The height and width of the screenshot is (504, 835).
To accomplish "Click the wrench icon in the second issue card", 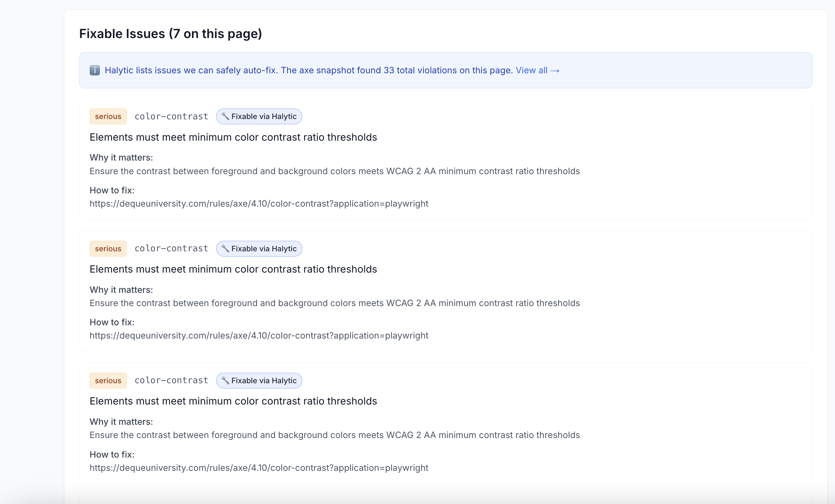I will (x=225, y=249).
